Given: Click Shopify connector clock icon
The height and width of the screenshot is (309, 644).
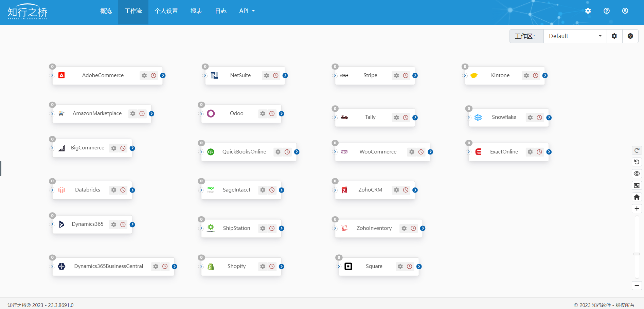Looking at the screenshot, I should click(272, 266).
